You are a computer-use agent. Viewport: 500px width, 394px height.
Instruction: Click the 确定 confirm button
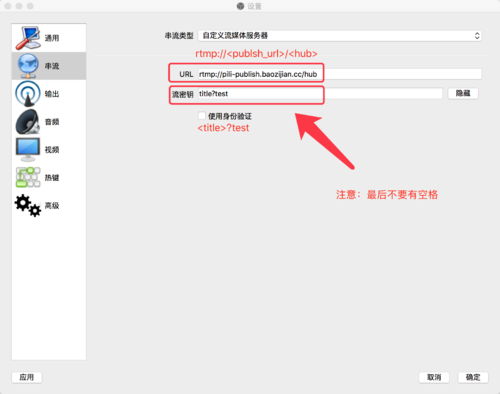[x=473, y=377]
